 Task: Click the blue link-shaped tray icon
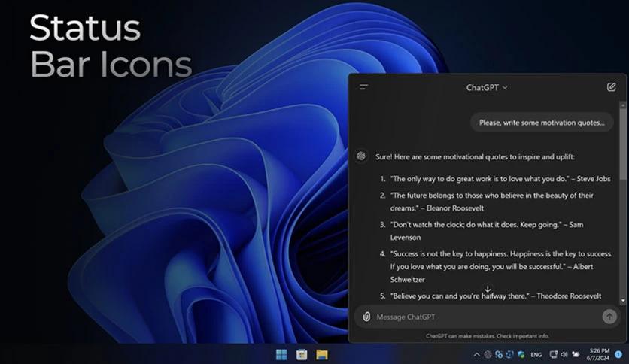(499, 355)
